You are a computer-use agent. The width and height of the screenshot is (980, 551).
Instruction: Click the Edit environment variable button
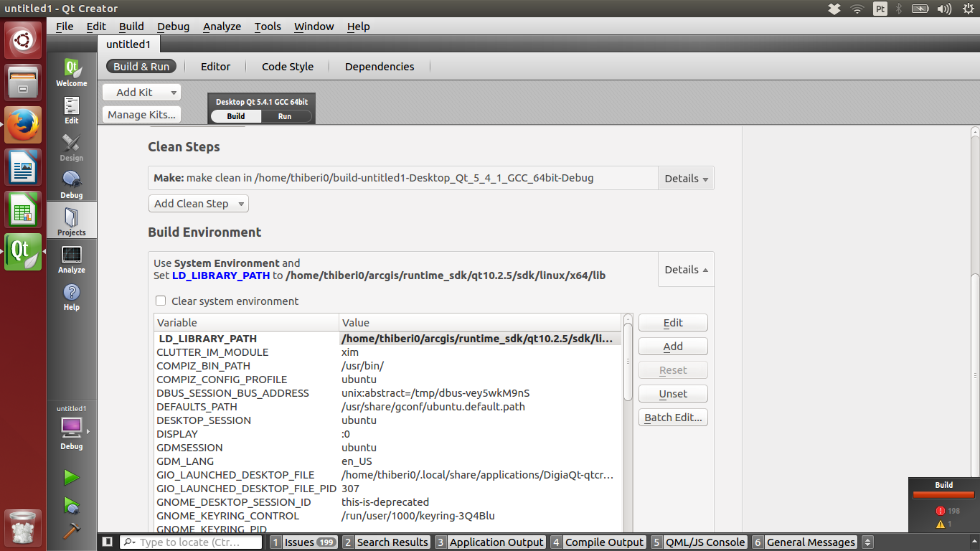673,322
